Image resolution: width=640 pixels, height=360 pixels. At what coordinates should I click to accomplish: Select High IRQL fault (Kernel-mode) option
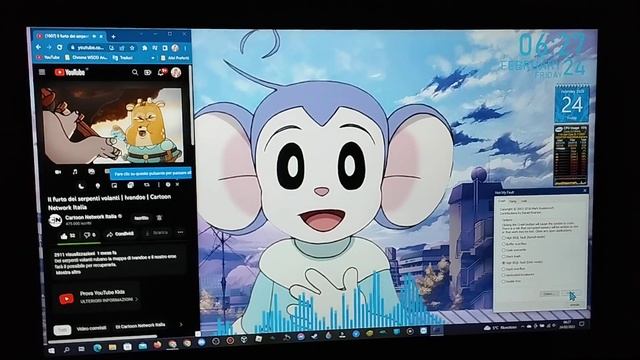pos(524,237)
